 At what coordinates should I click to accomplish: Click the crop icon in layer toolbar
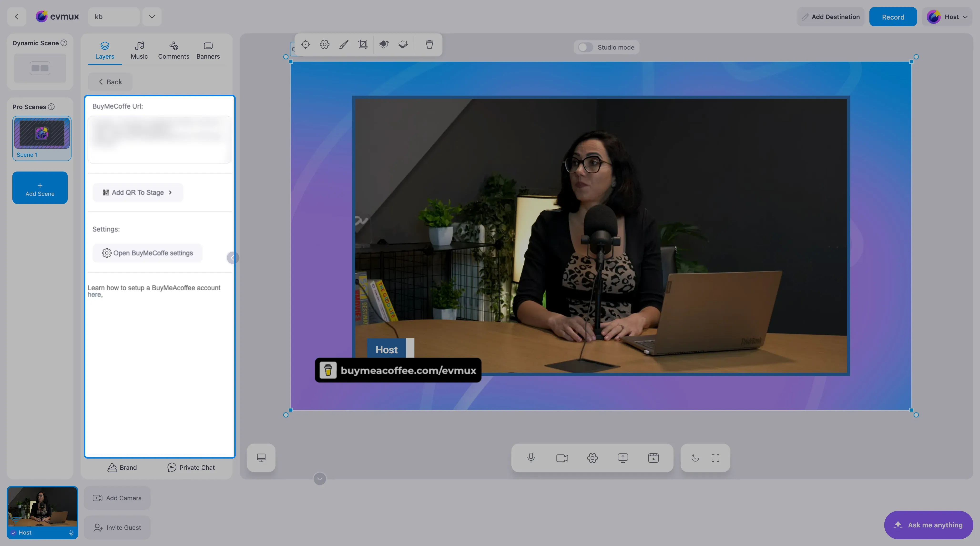click(363, 45)
